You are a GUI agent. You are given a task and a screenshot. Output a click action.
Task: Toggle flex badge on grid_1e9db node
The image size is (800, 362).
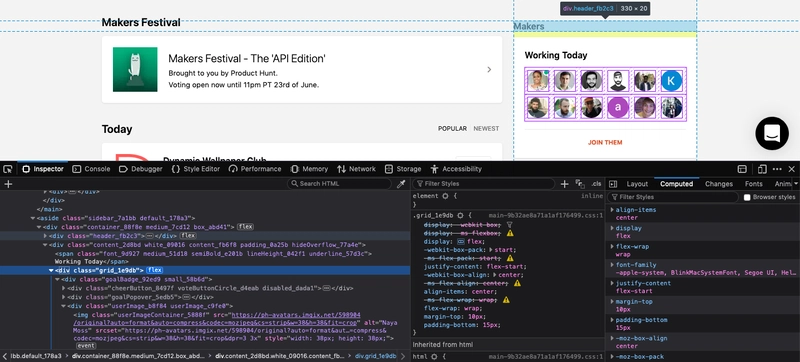[x=155, y=270]
